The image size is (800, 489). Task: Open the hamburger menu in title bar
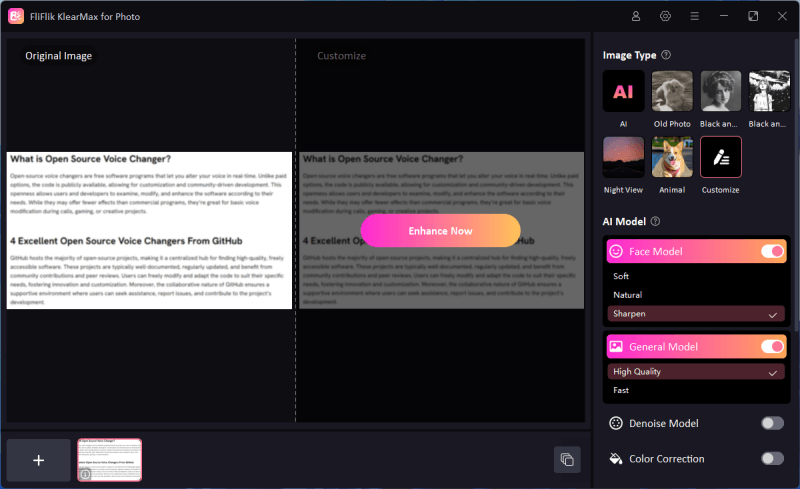694,16
